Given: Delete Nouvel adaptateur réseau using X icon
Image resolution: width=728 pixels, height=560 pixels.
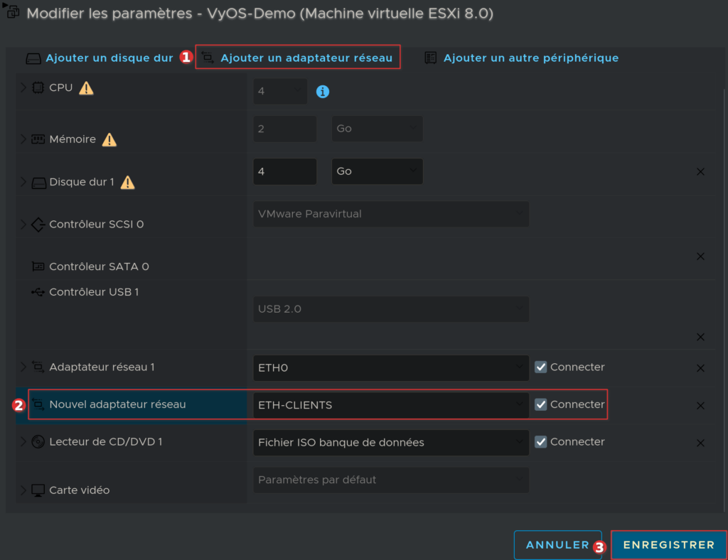Looking at the screenshot, I should pos(700,406).
